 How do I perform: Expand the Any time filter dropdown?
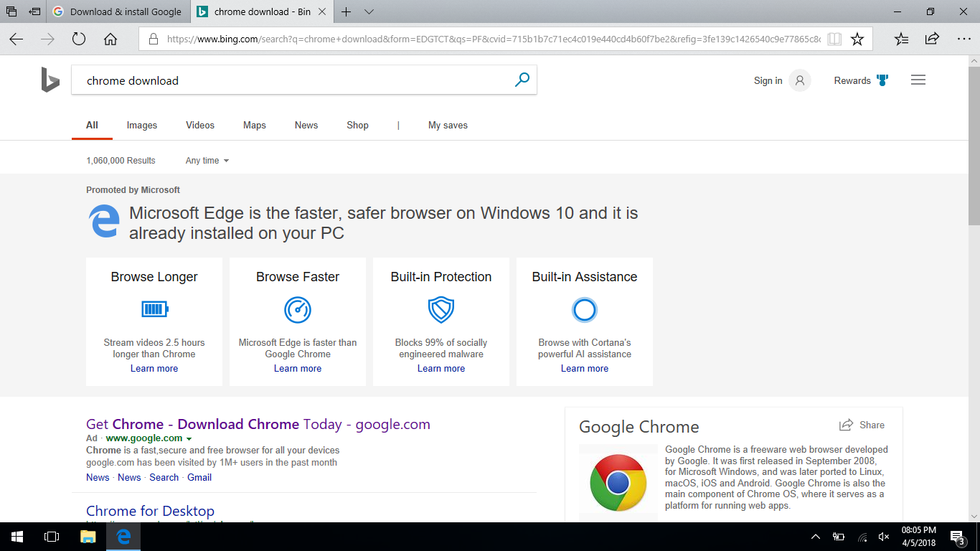click(207, 161)
